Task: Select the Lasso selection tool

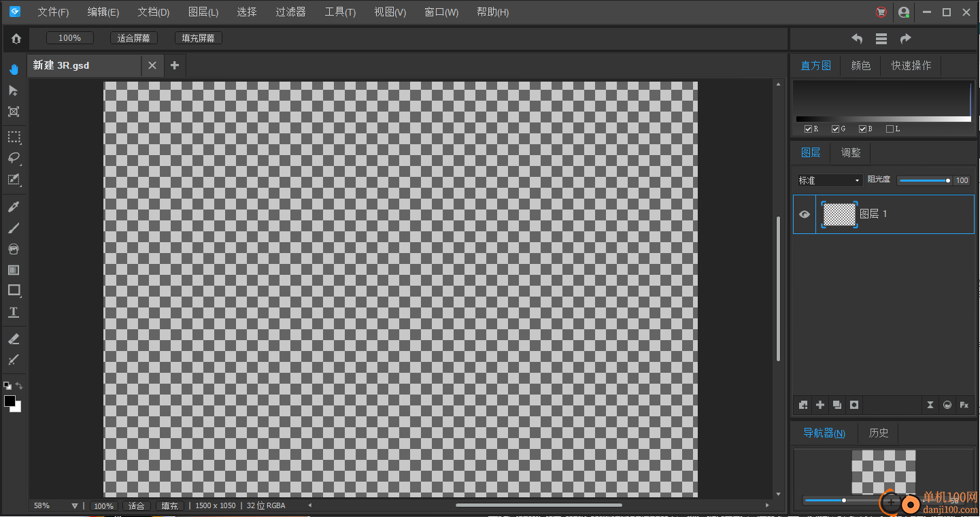Action: (x=14, y=158)
